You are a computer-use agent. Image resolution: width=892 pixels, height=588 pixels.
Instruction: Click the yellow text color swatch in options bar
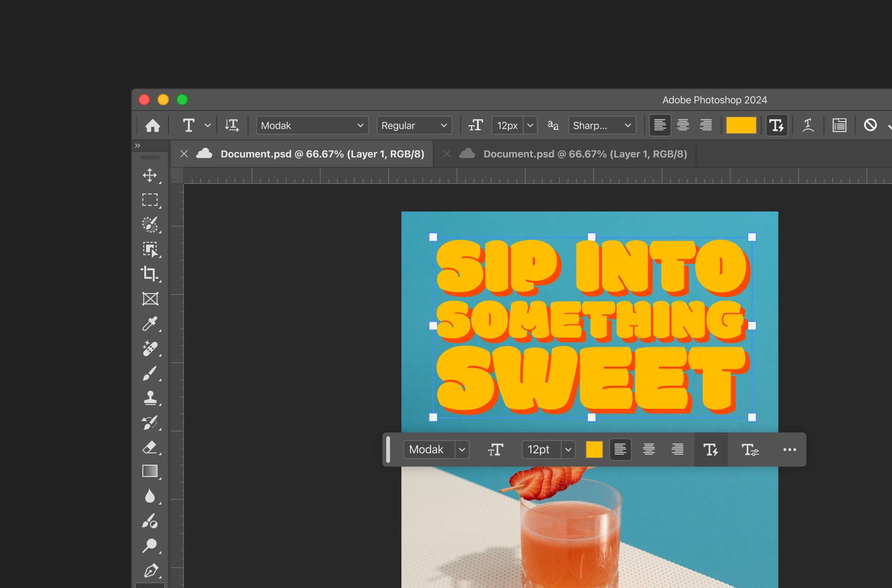(x=741, y=126)
